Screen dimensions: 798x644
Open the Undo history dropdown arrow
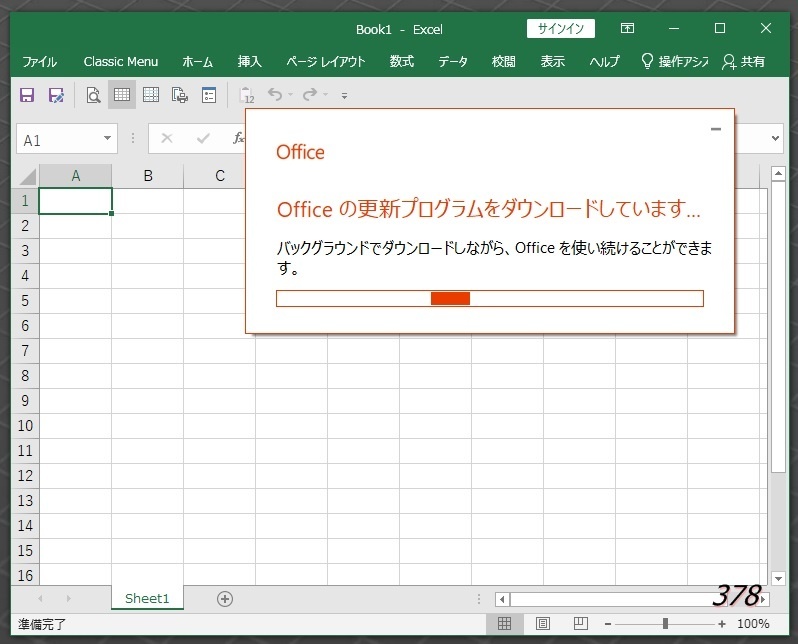coord(290,95)
